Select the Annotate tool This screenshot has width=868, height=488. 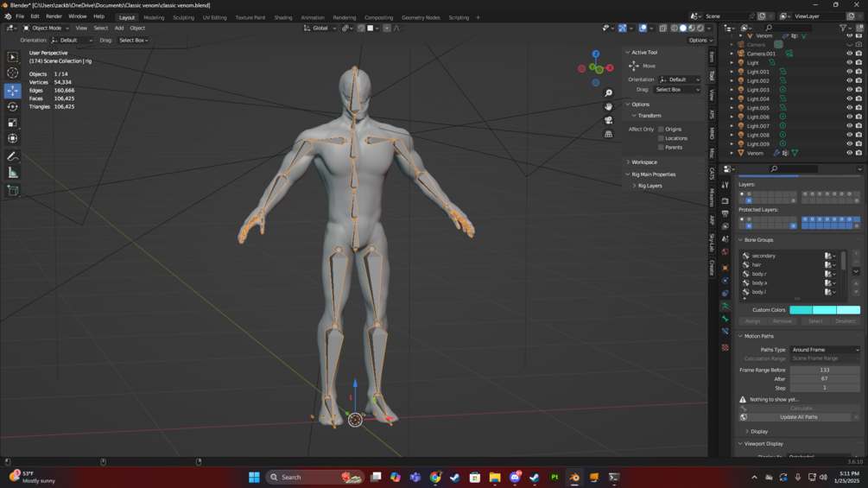click(12, 157)
